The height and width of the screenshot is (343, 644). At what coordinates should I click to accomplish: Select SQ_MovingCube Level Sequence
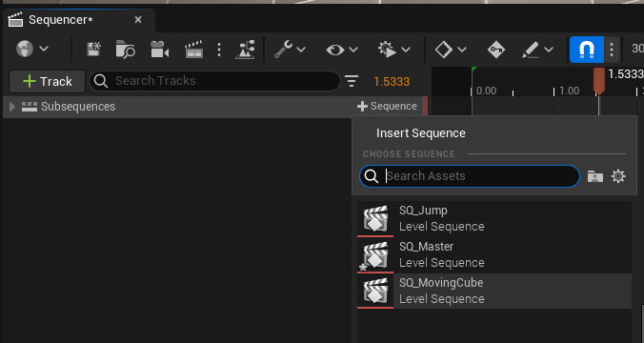(x=494, y=292)
